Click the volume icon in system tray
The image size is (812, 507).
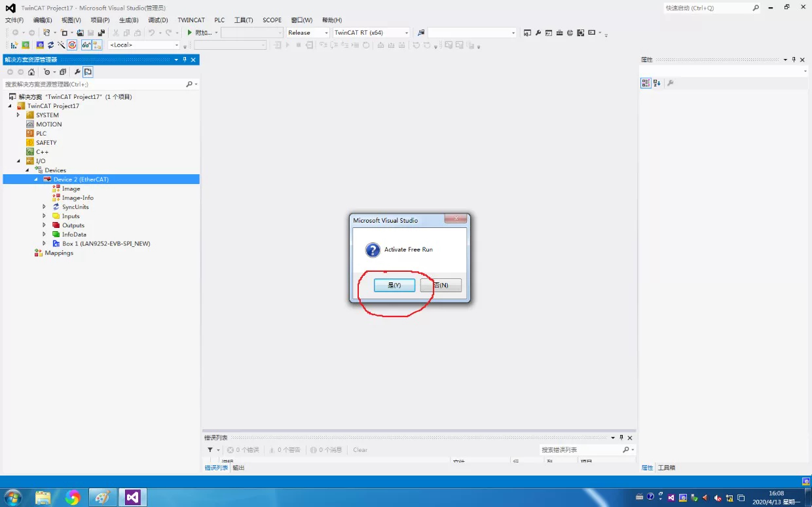tap(719, 498)
